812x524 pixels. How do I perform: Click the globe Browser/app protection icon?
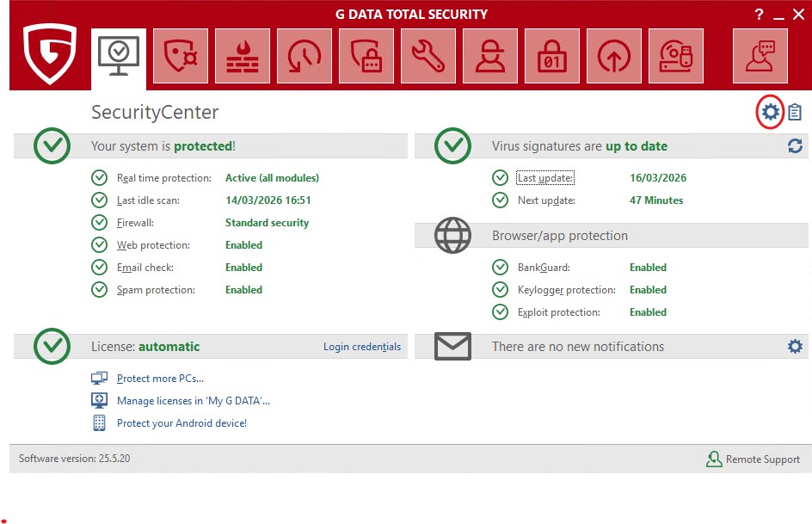coord(452,235)
